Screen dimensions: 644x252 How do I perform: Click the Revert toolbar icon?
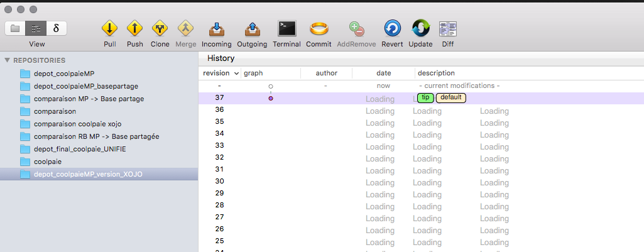point(393,28)
